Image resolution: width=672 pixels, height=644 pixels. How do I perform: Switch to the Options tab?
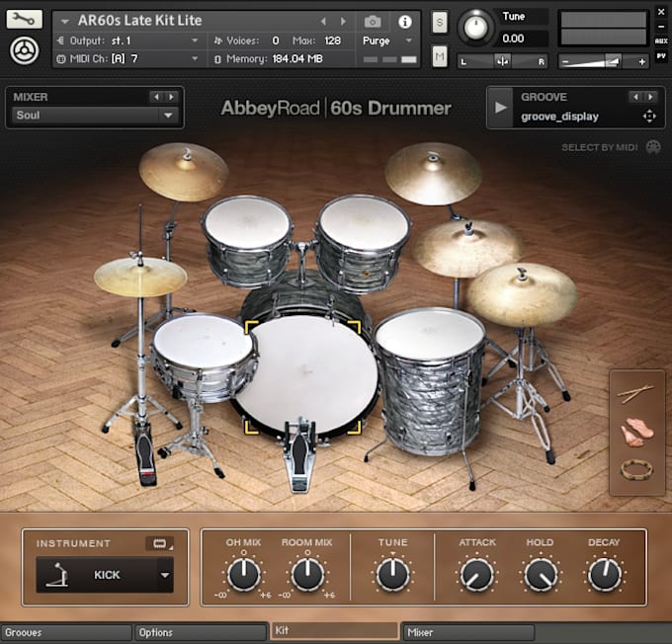[x=201, y=632]
